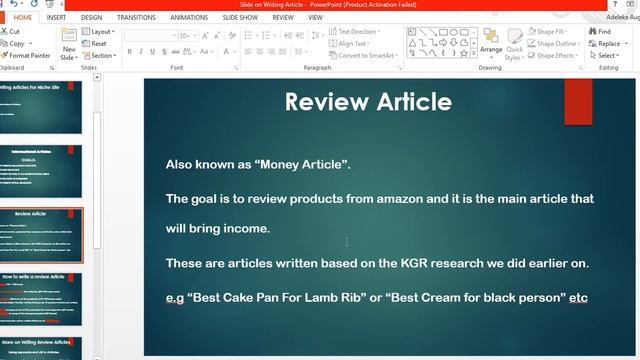This screenshot has width=640, height=360.
Task: Select Informational Articles slide thumbnail
Action: click(41, 171)
